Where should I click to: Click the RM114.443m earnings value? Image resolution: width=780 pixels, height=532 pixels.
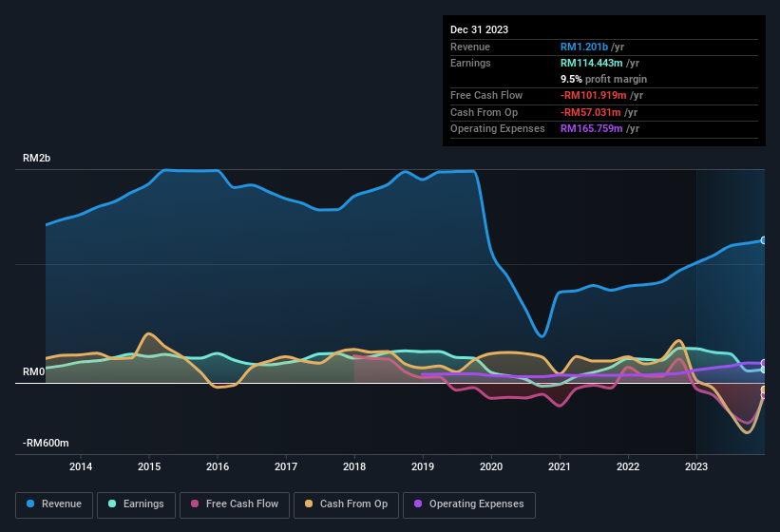point(592,63)
